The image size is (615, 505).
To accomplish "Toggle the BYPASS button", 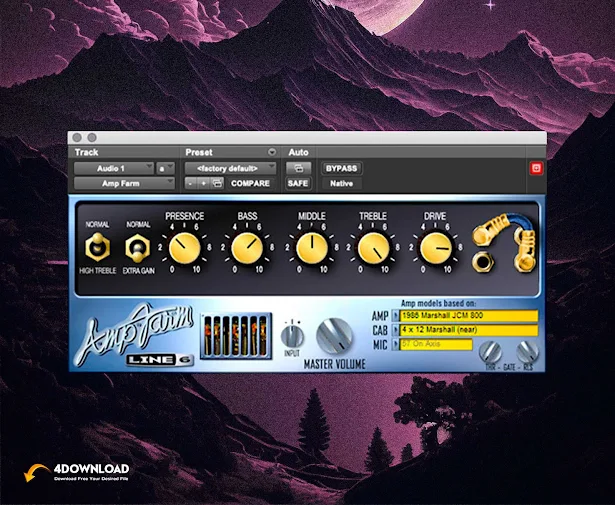I will [342, 169].
